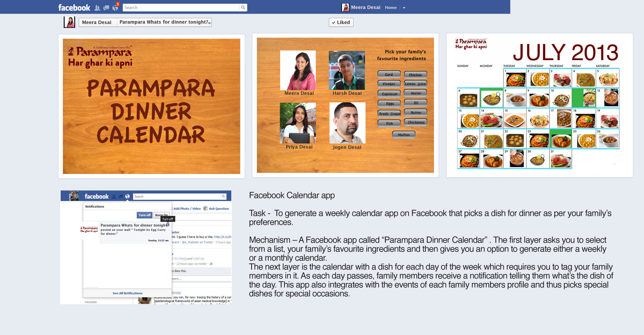The image size is (644, 335).
Task: Select the Chicken ingredient
Action: point(415,74)
